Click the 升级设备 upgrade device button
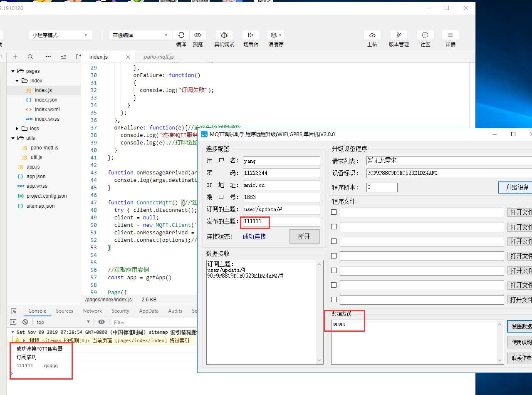Viewport: 532px width, 395px height. coord(517,188)
